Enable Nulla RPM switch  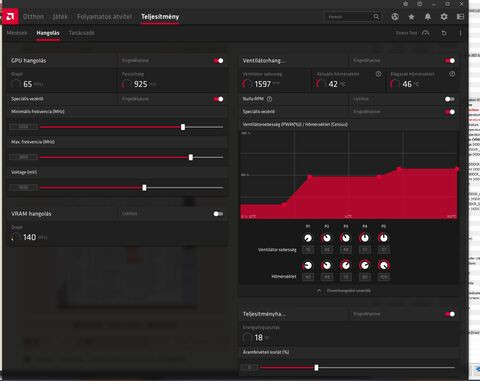click(450, 99)
